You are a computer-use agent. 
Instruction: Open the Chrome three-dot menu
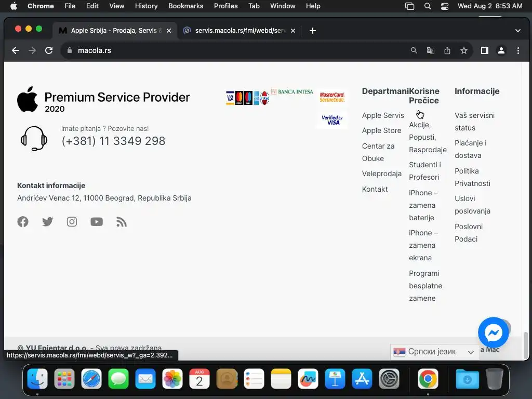coord(518,50)
